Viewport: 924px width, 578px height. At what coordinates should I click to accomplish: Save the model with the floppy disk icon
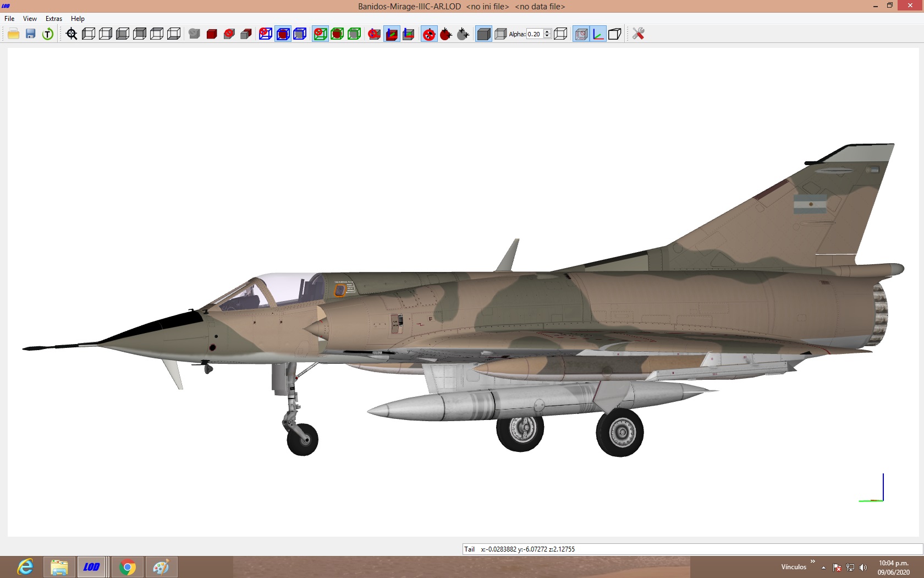(x=31, y=34)
